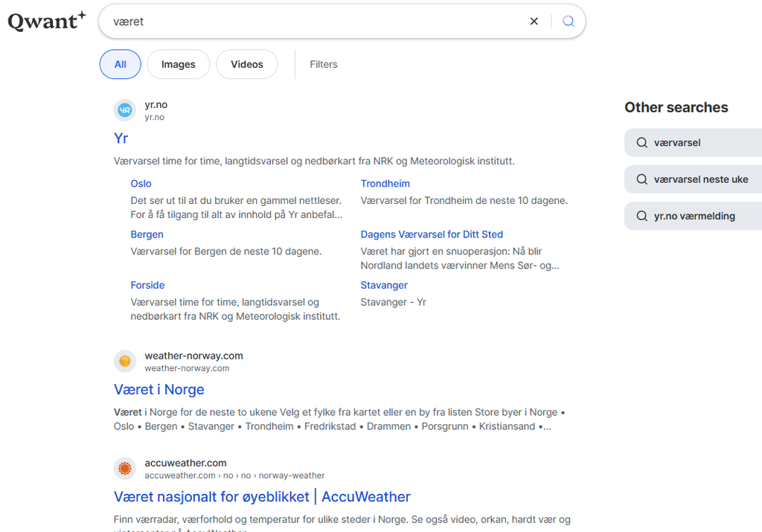Open the Oslo sitelink

pos(141,184)
